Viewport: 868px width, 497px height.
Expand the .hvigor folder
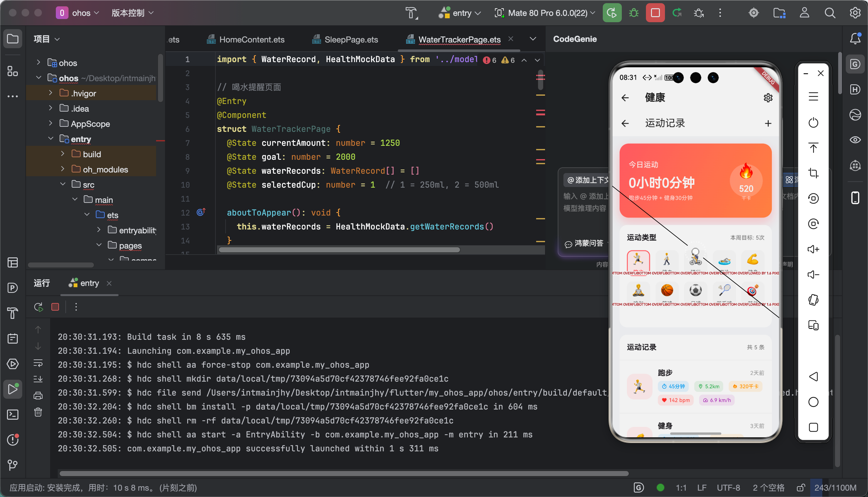coord(50,93)
